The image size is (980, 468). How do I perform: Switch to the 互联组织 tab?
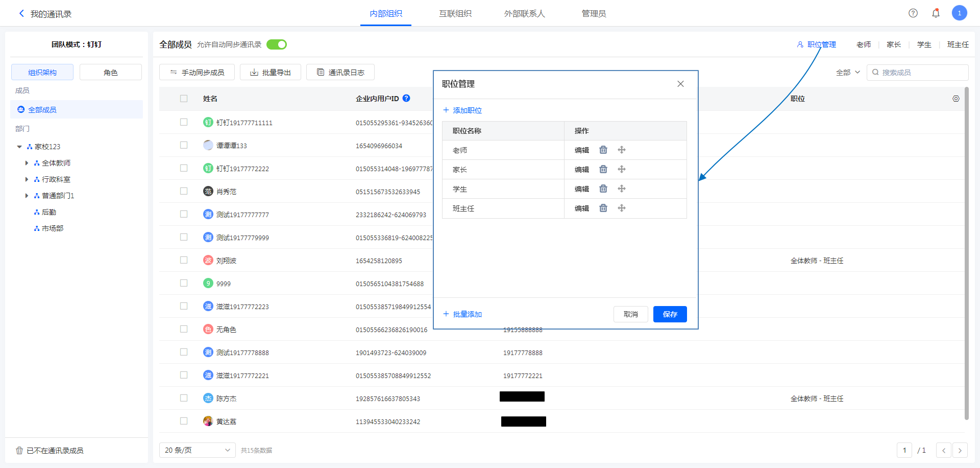point(455,13)
